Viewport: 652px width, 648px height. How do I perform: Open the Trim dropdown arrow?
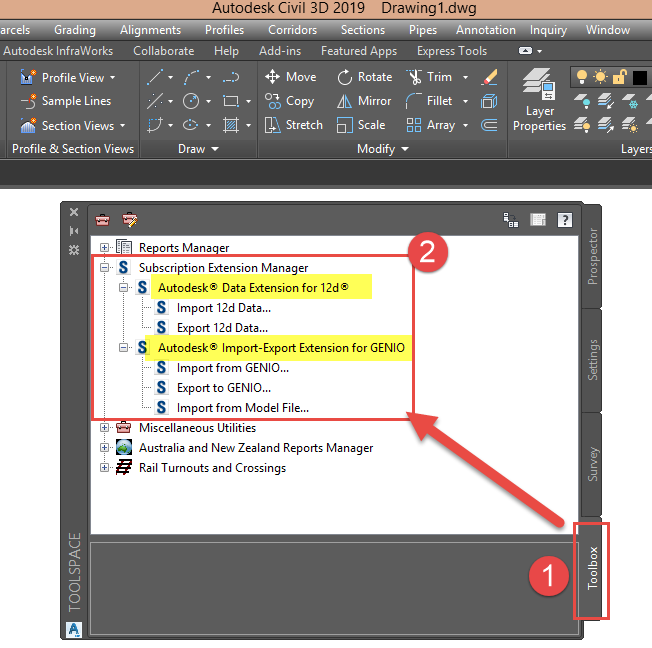[465, 77]
